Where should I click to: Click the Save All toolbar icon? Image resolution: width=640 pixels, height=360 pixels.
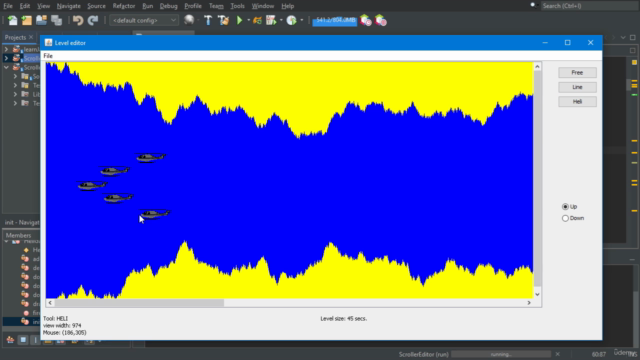[x=56, y=20]
